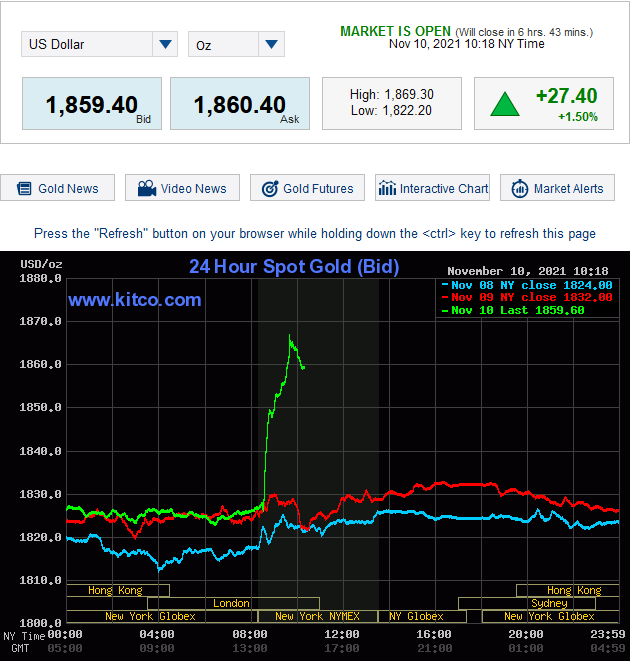The width and height of the screenshot is (634, 663).
Task: Click the Nov 08 NY close 1824.00 legend entry
Action: click(527, 285)
